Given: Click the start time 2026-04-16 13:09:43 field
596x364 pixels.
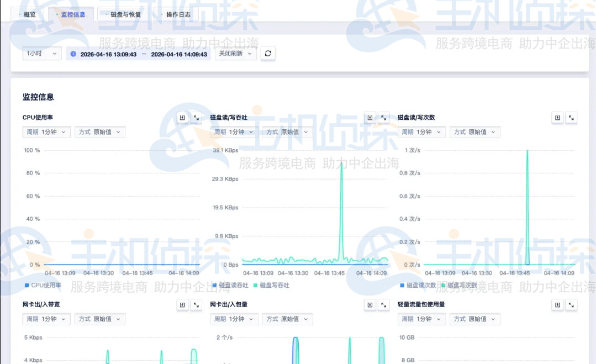Looking at the screenshot, I should click(x=108, y=54).
